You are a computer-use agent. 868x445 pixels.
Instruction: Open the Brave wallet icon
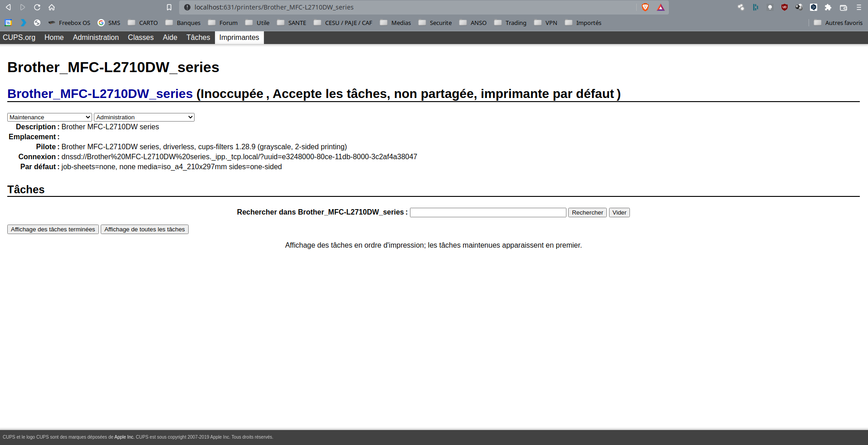point(844,7)
